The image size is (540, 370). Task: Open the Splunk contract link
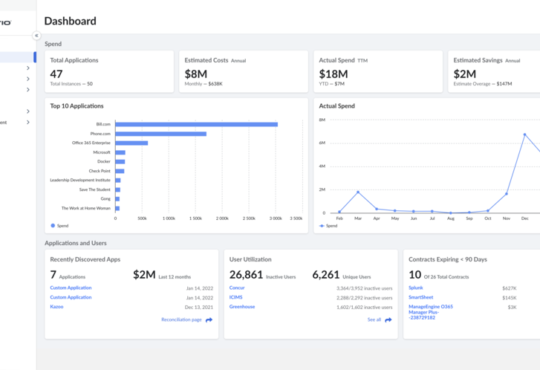(416, 288)
